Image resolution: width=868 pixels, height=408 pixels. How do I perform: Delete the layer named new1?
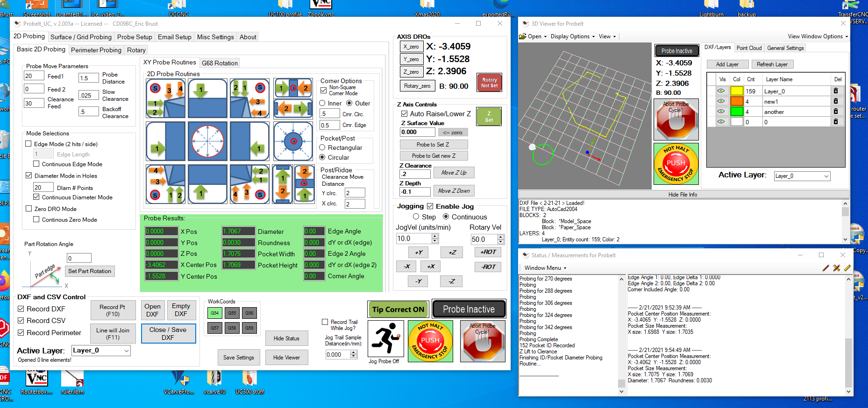[836, 101]
